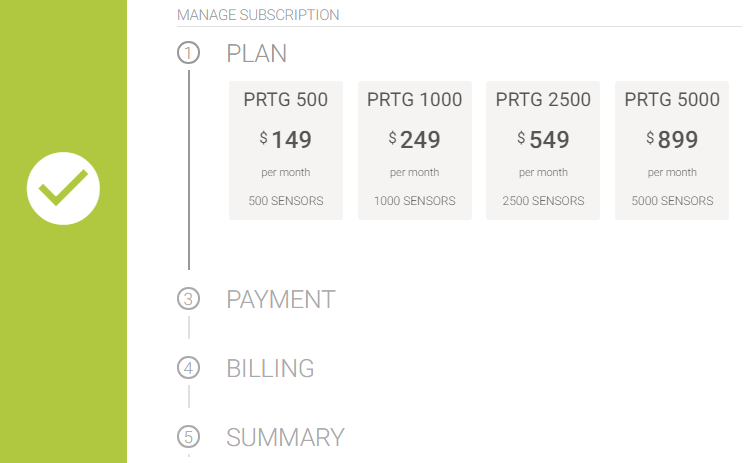This screenshot has height=463, width=754.
Task: Click the white checkmark circle icon
Action: click(x=63, y=188)
